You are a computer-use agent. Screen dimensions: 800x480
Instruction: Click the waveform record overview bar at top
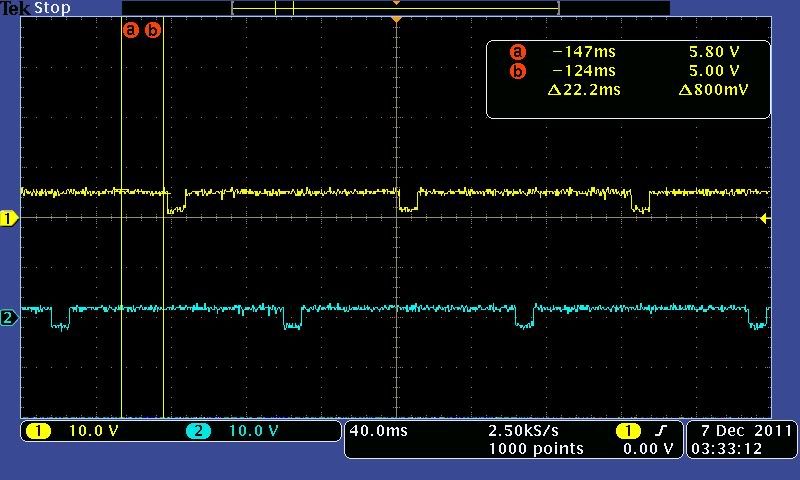click(x=395, y=8)
